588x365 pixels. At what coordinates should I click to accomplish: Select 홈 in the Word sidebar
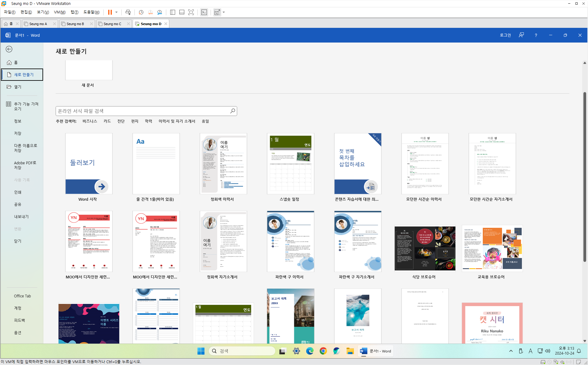pos(22,62)
